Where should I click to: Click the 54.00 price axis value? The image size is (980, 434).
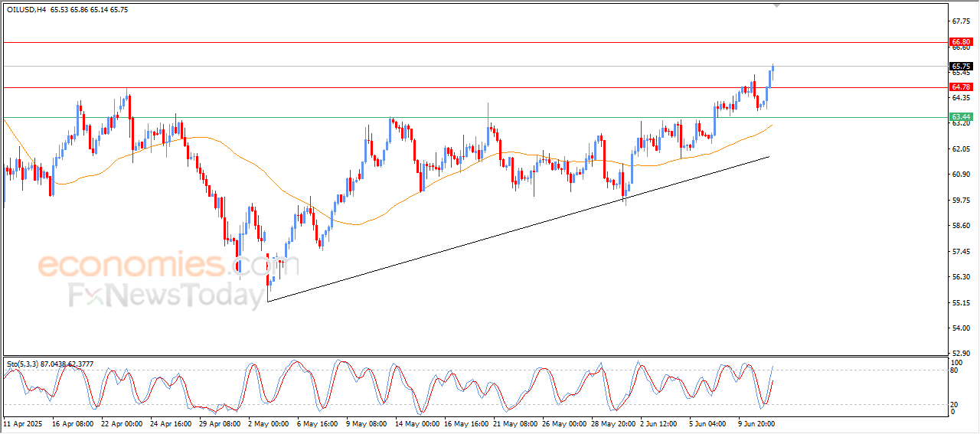[961, 328]
